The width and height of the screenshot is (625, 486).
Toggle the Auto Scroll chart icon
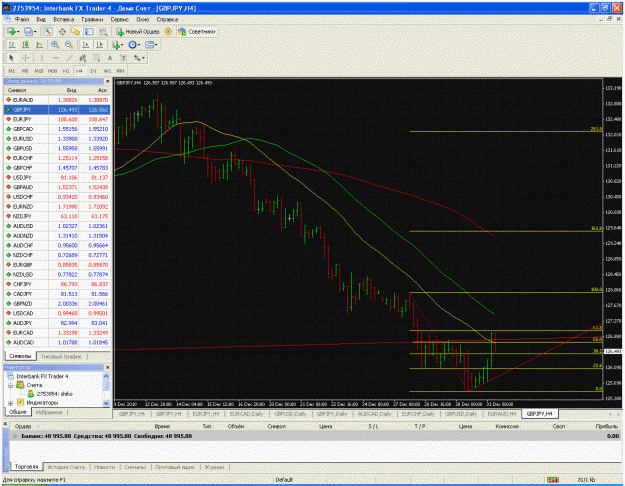click(86, 45)
